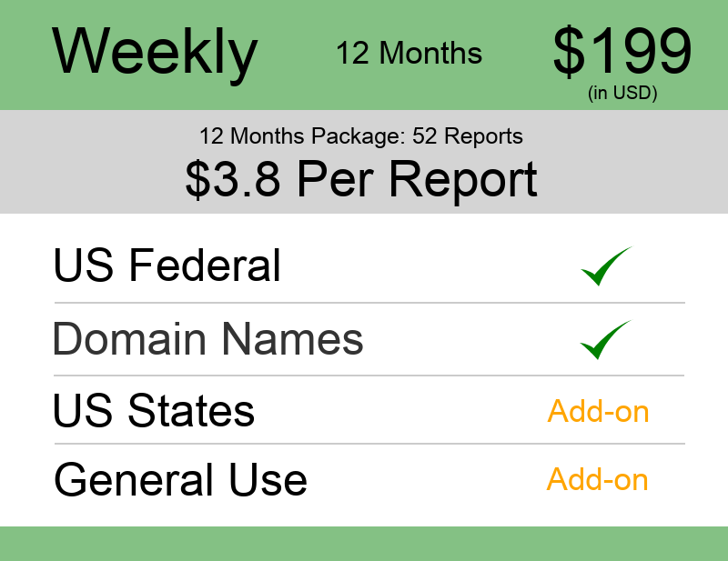Select the General Use Add-on link

[598, 479]
